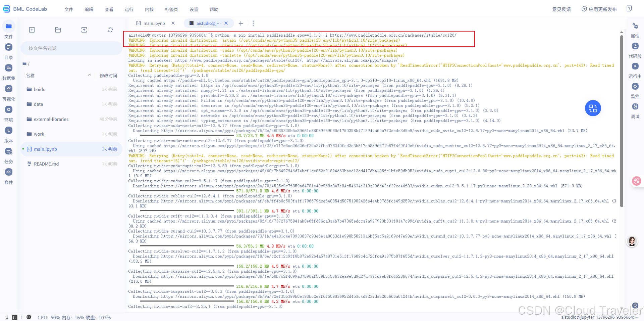Open the 运行 menu

pos(129,9)
